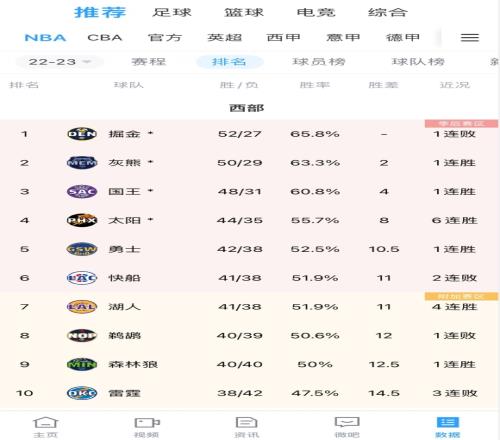
Task: Open the hamburger menu for more leagues
Action: 470,38
